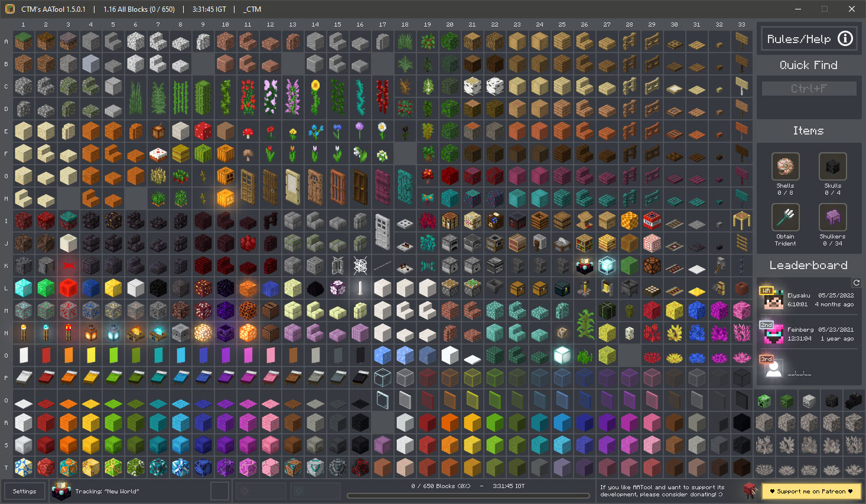
Task: Select the creeper head icon
Action: click(x=764, y=401)
